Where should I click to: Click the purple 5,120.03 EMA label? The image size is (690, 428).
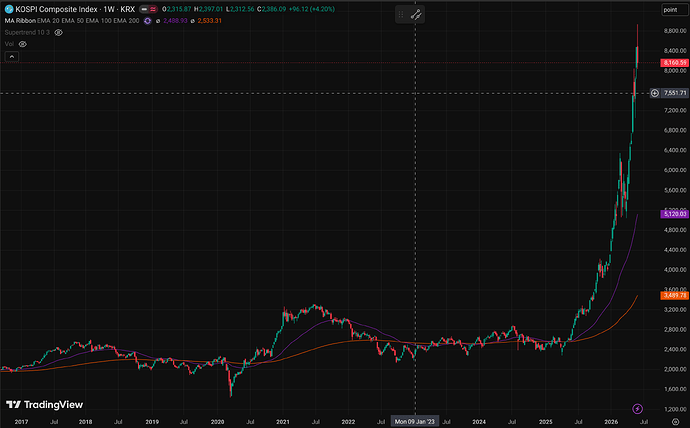coord(674,214)
